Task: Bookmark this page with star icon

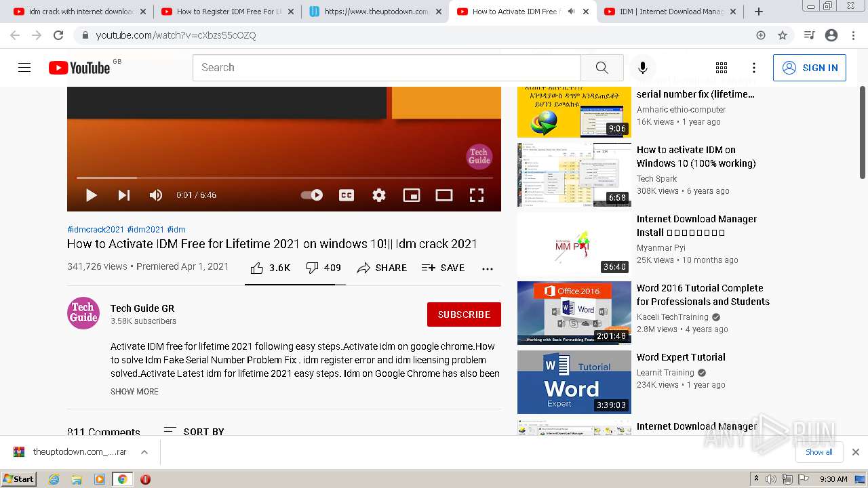Action: point(783,35)
